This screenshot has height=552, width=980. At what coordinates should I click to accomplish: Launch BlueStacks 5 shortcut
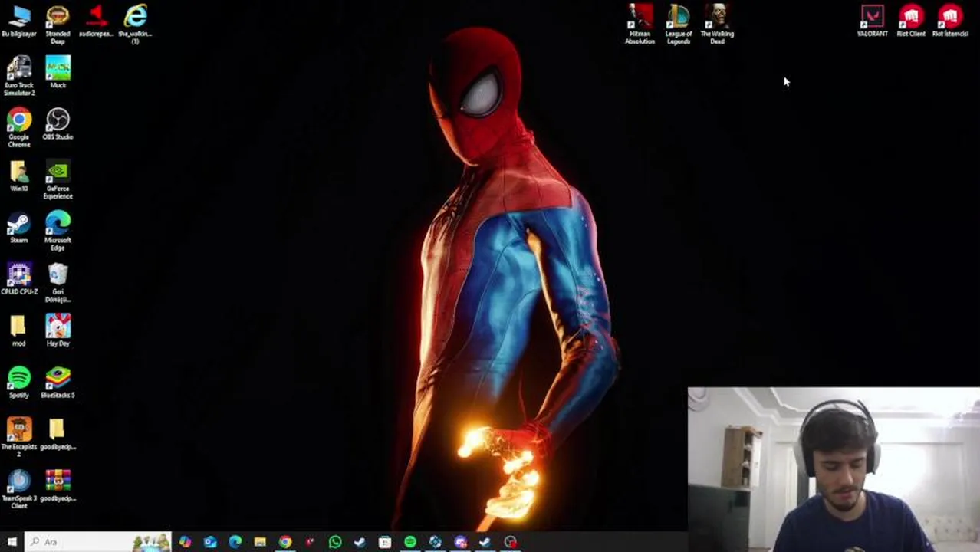point(58,383)
